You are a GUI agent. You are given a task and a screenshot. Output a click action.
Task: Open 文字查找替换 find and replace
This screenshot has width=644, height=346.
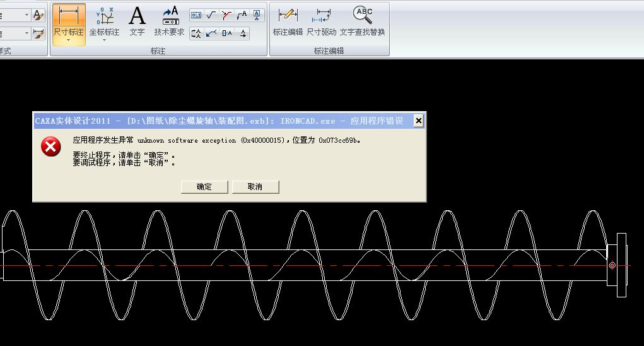[362, 20]
